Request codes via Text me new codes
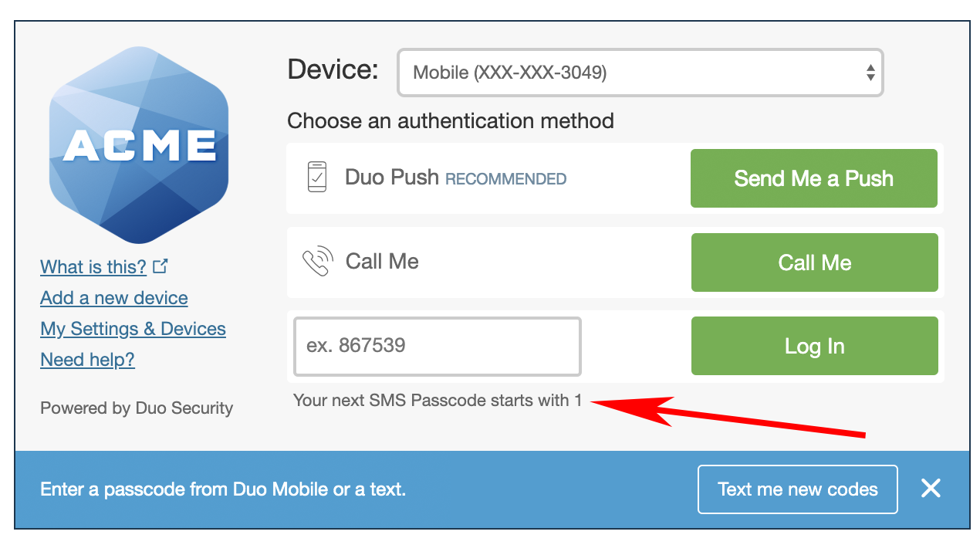Screen dimensions: 980x545 797,489
